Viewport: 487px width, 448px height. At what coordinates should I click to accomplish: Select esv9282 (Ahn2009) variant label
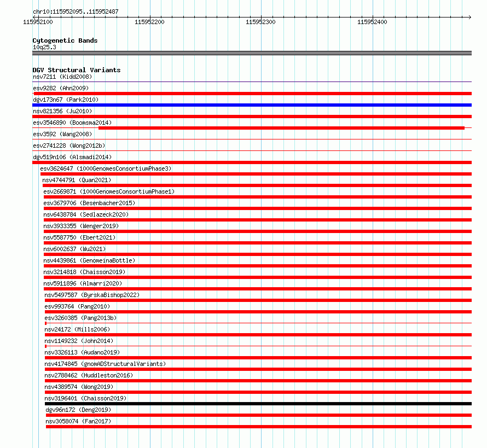(61, 88)
